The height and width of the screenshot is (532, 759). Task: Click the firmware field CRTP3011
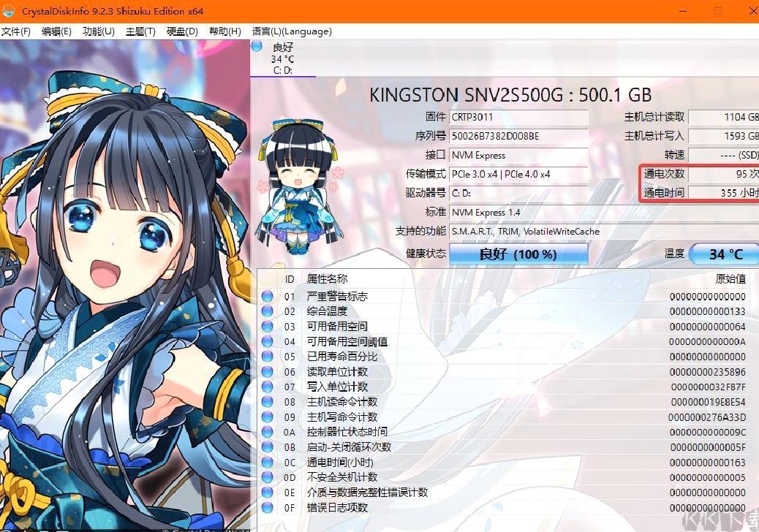518,117
